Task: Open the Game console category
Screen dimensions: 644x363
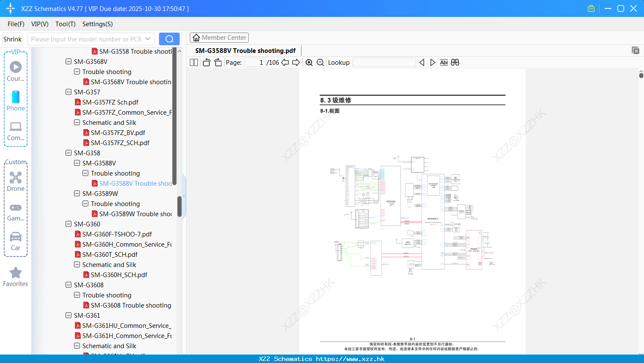Action: pyautogui.click(x=16, y=212)
